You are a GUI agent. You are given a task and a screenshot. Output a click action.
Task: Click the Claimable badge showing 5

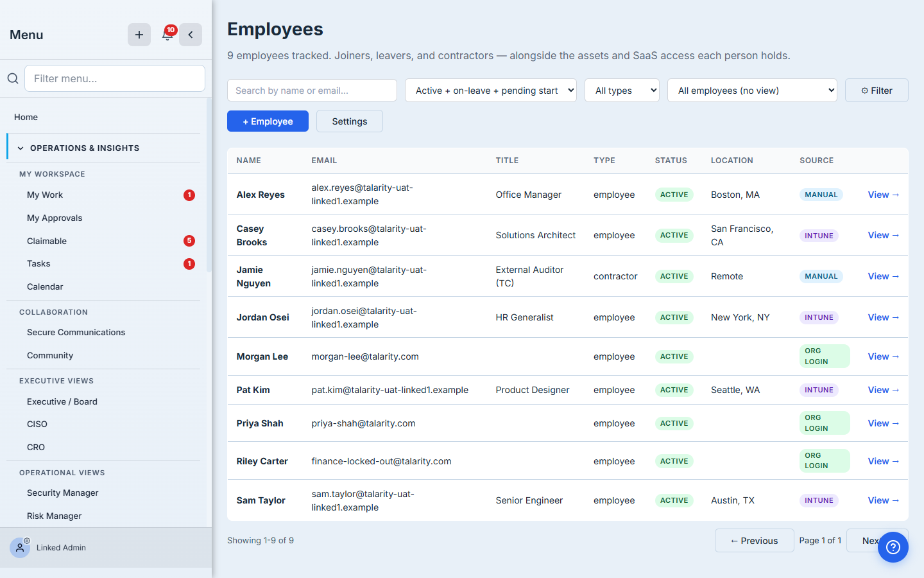[189, 241]
